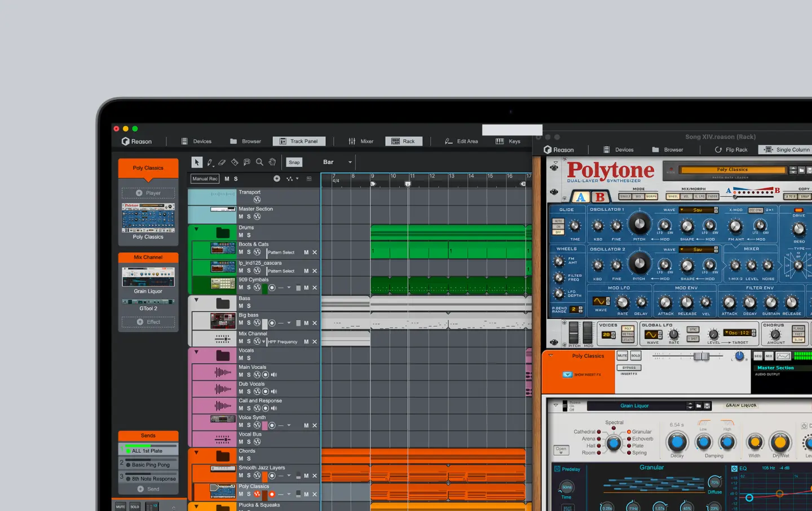Click the add track plus icon
The height and width of the screenshot is (511, 812).
tap(277, 179)
